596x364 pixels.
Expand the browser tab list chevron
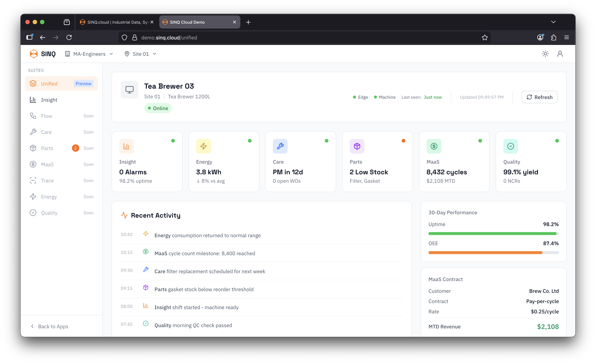pyautogui.click(x=553, y=22)
